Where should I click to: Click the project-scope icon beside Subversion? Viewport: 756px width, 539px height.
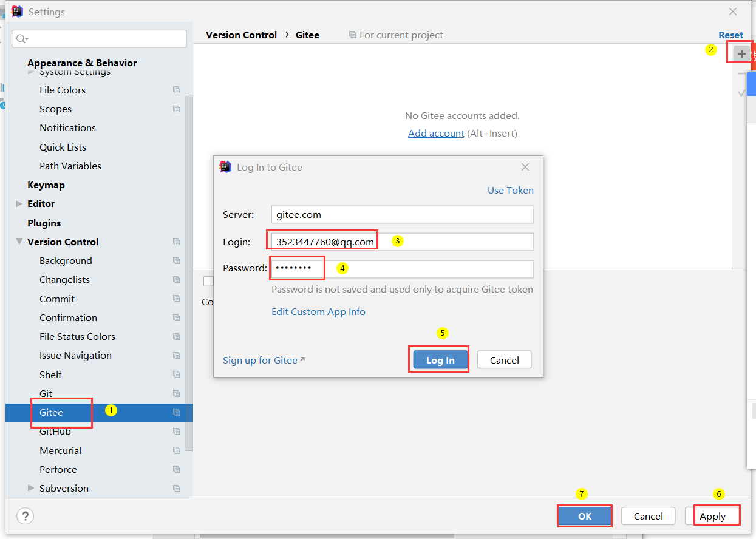[176, 489]
